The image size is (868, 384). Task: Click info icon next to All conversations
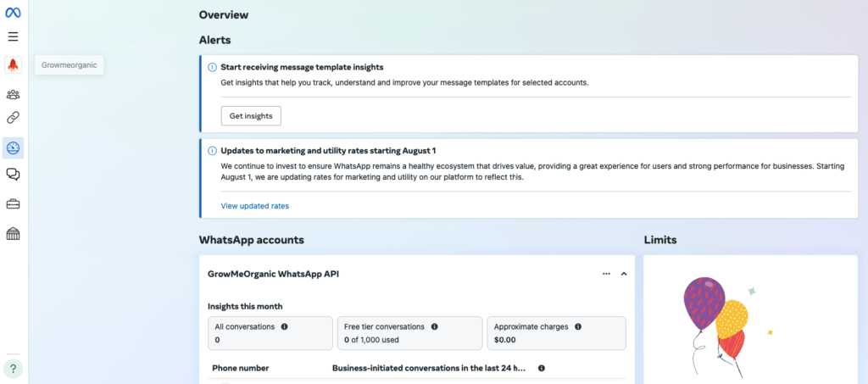pos(285,327)
